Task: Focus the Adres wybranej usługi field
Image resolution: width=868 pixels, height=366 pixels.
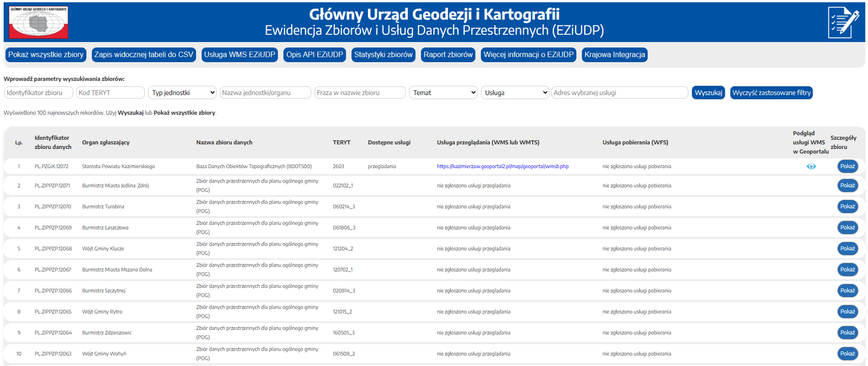Action: click(x=619, y=93)
